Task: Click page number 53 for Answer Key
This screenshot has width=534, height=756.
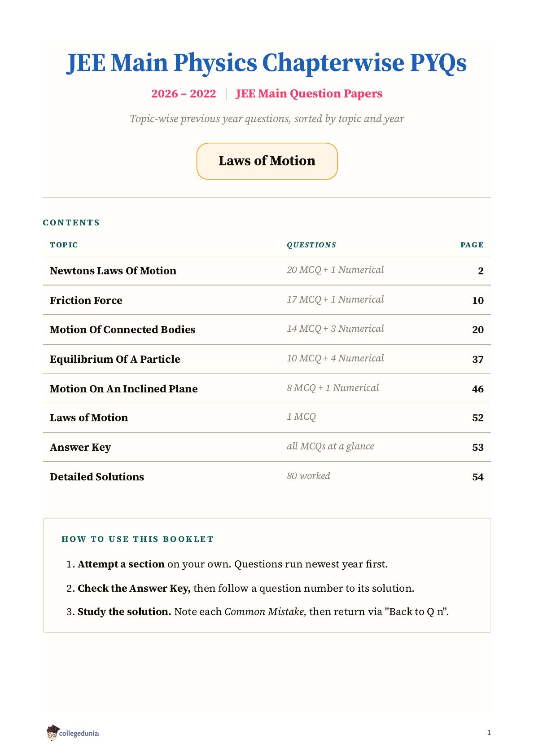Action: pyautogui.click(x=478, y=447)
